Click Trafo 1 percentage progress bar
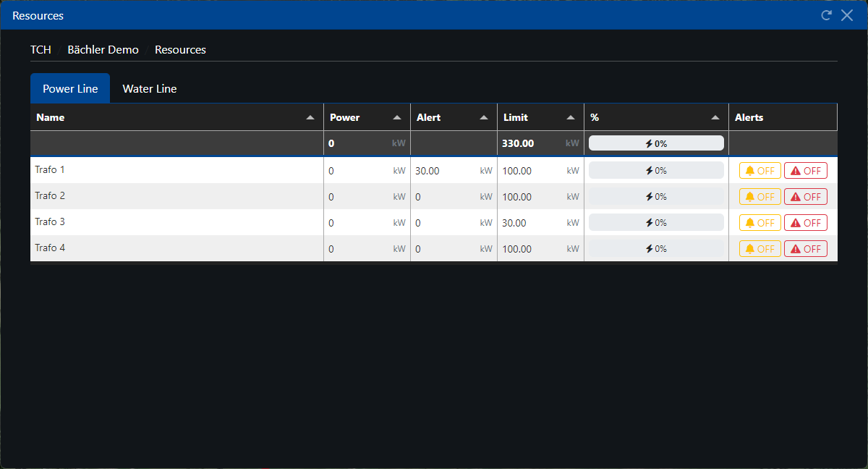Image resolution: width=868 pixels, height=469 pixels. pos(656,171)
